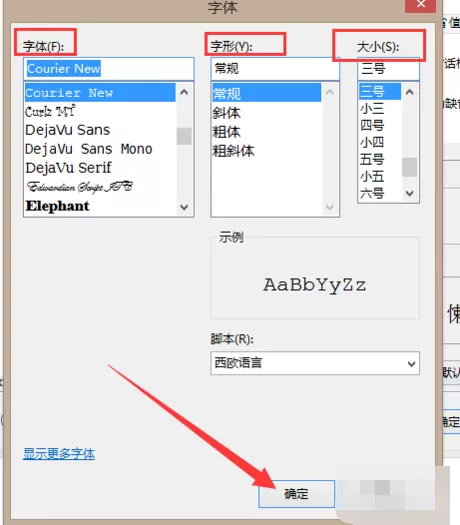The image size is (460, 525).
Task: Select 常规 in the style list
Action: click(x=266, y=93)
